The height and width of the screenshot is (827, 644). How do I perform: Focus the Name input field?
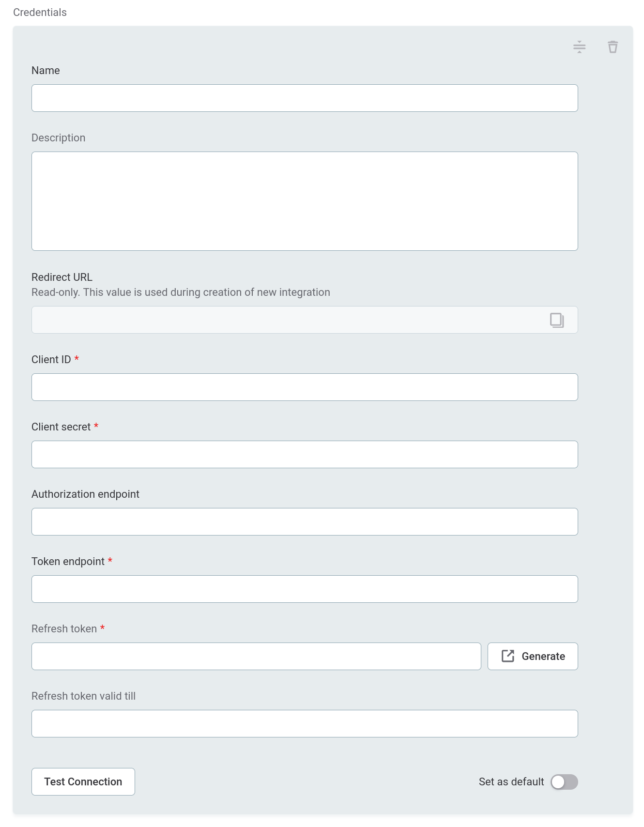click(x=305, y=98)
